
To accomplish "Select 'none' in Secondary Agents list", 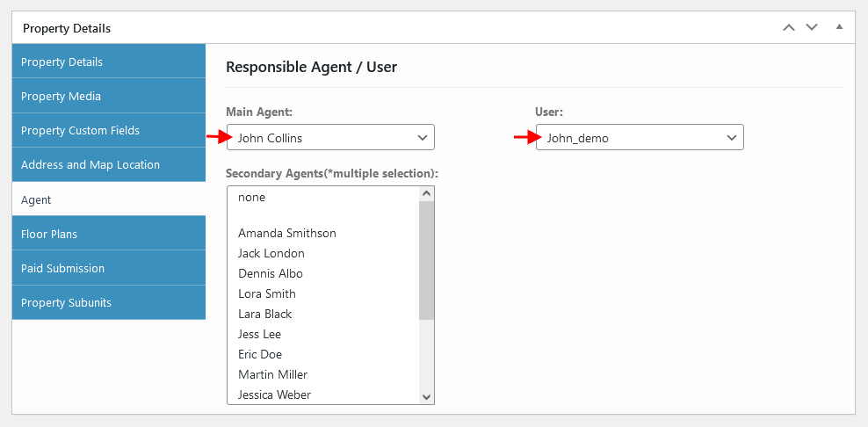I will [323, 198].
